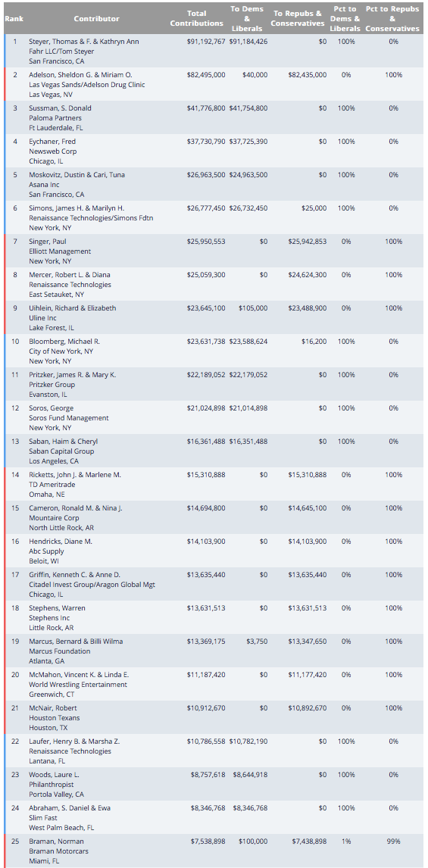Select the Ricketts, John J. contributor
The height and width of the screenshot is (868, 428).
tap(75, 474)
